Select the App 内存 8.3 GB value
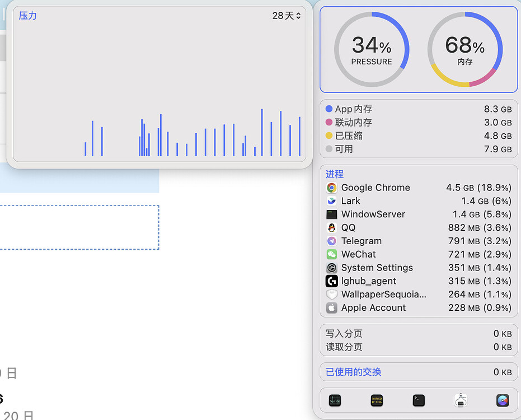This screenshot has height=420, width=521. click(x=497, y=109)
